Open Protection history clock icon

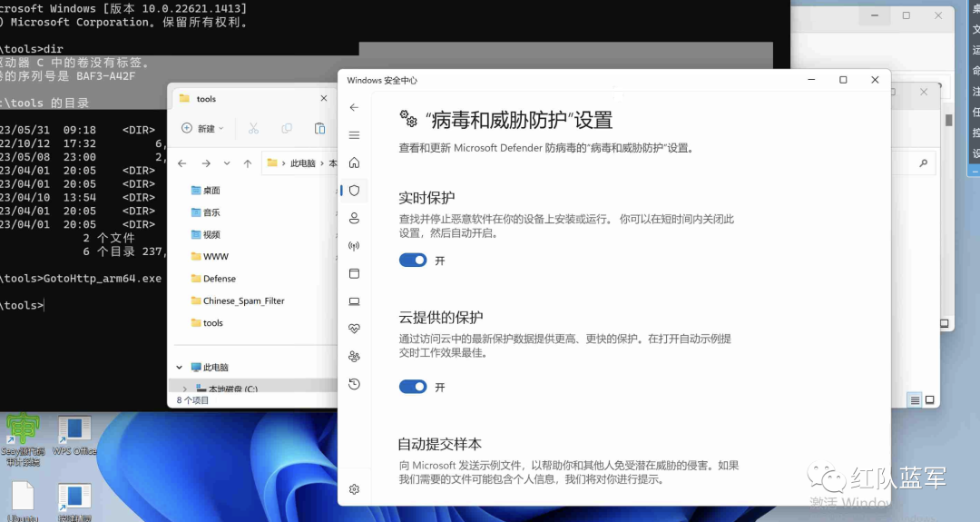point(355,384)
